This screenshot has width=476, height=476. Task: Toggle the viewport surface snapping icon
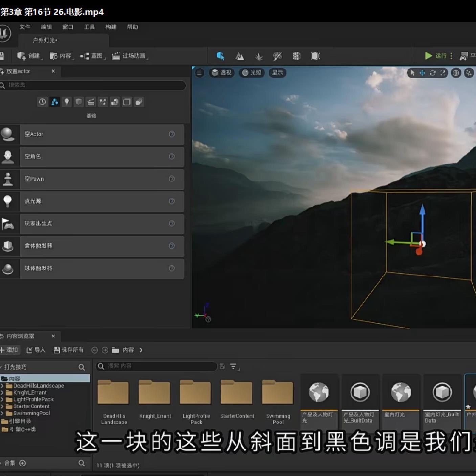pos(469,73)
